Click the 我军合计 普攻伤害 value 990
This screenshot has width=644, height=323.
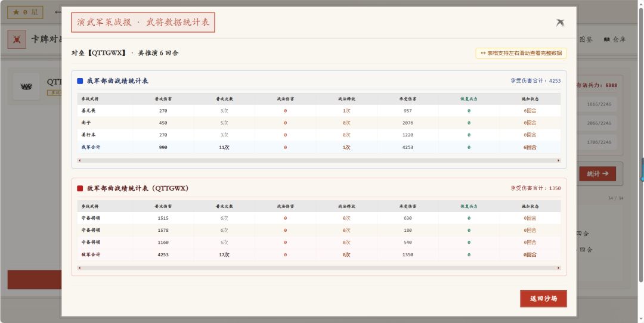pyautogui.click(x=163, y=147)
